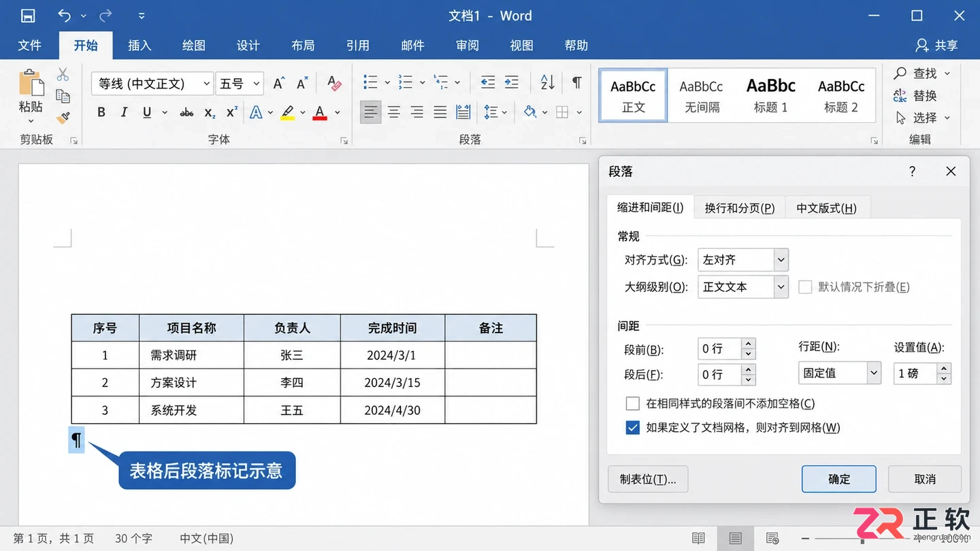The image size is (980, 551).
Task: Open the font size dropdown
Action: 257,84
